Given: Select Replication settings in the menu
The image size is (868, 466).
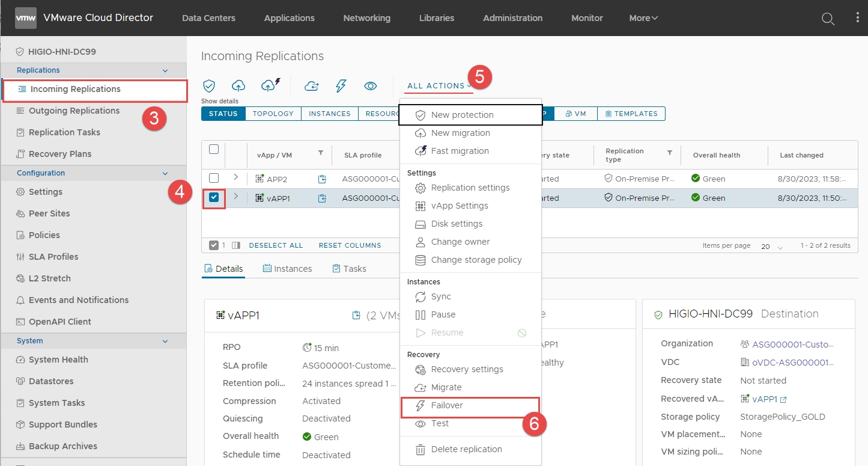Looking at the screenshot, I should coord(470,188).
